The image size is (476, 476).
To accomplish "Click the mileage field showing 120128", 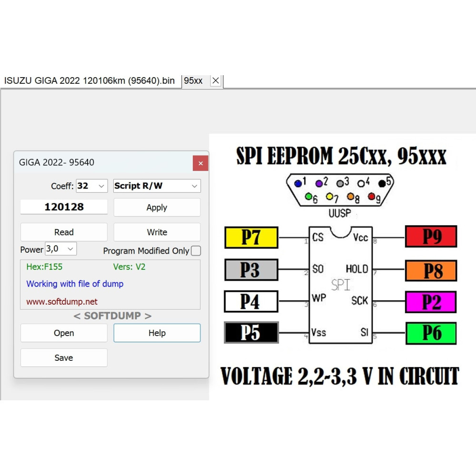I will click(64, 207).
